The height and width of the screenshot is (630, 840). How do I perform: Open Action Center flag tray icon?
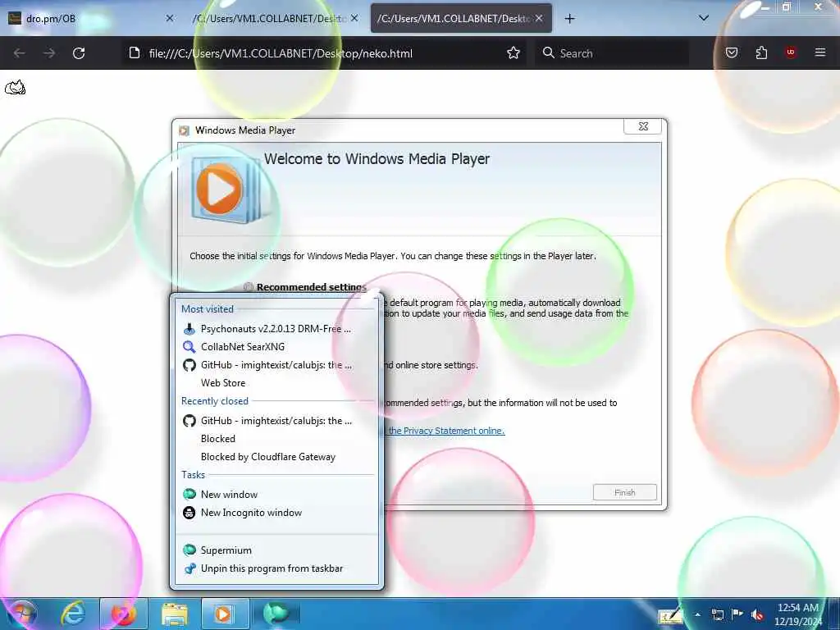[x=737, y=614]
